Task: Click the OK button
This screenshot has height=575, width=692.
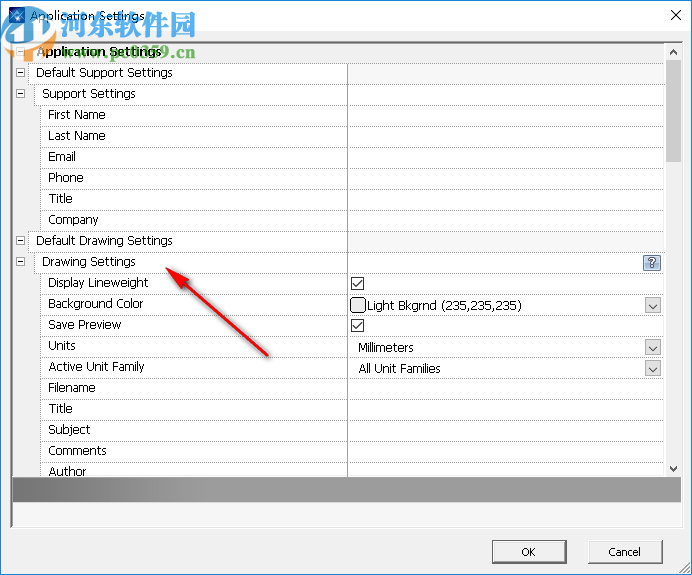Action: [x=529, y=552]
